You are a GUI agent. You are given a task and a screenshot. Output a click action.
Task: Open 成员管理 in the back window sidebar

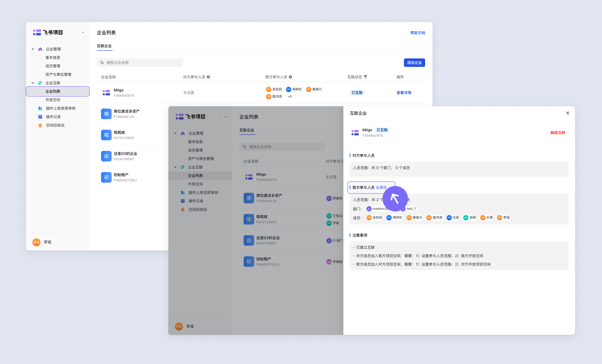pyautogui.click(x=53, y=66)
